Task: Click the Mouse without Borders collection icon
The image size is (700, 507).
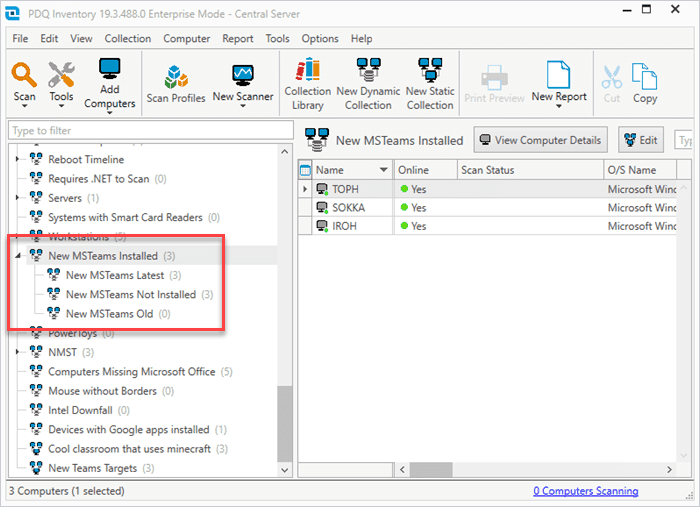Action: [36, 391]
